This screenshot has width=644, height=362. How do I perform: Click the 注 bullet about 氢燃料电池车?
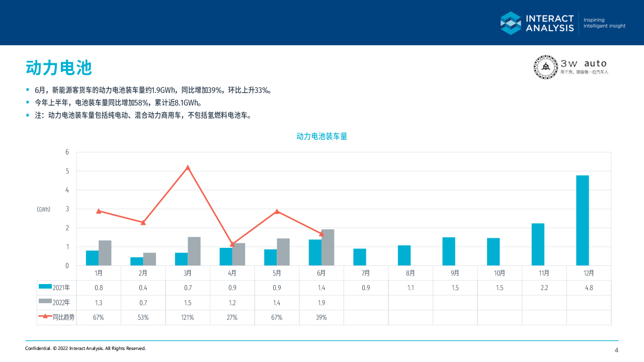coord(143,115)
